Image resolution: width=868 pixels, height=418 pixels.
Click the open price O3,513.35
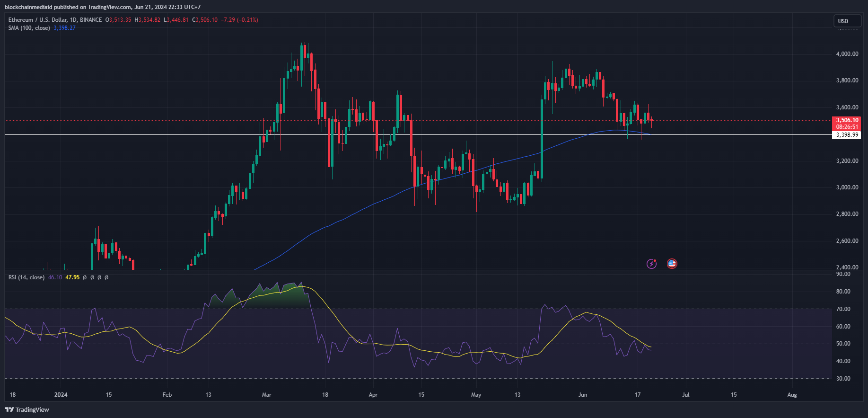[x=118, y=20]
